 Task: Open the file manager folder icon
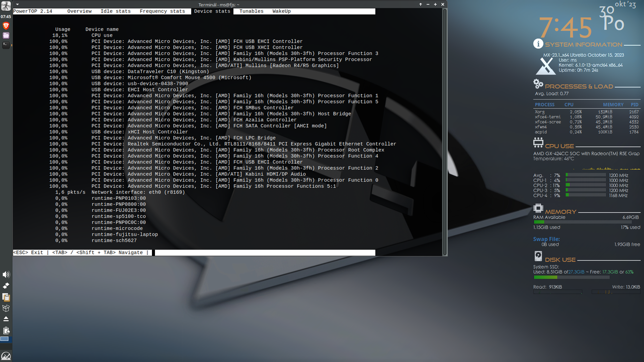6,35
